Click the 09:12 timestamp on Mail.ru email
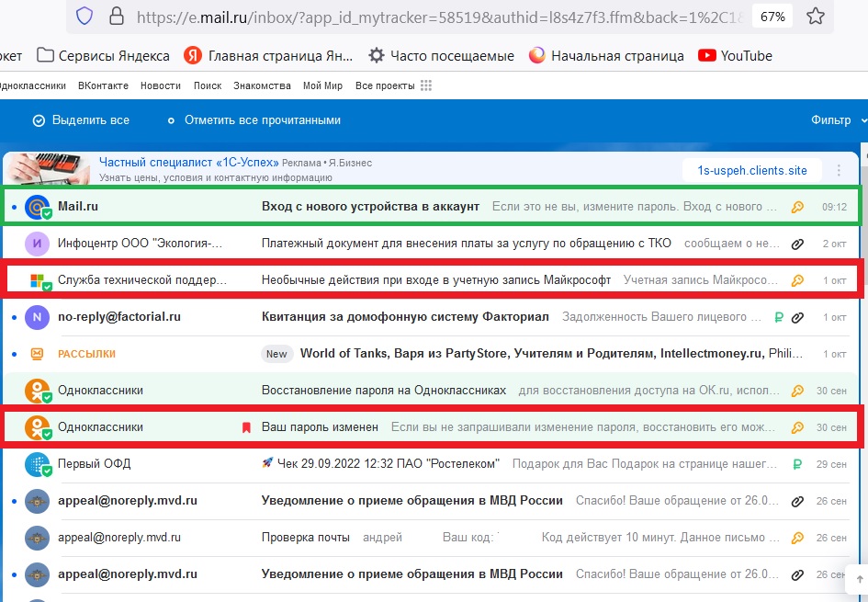 point(834,207)
